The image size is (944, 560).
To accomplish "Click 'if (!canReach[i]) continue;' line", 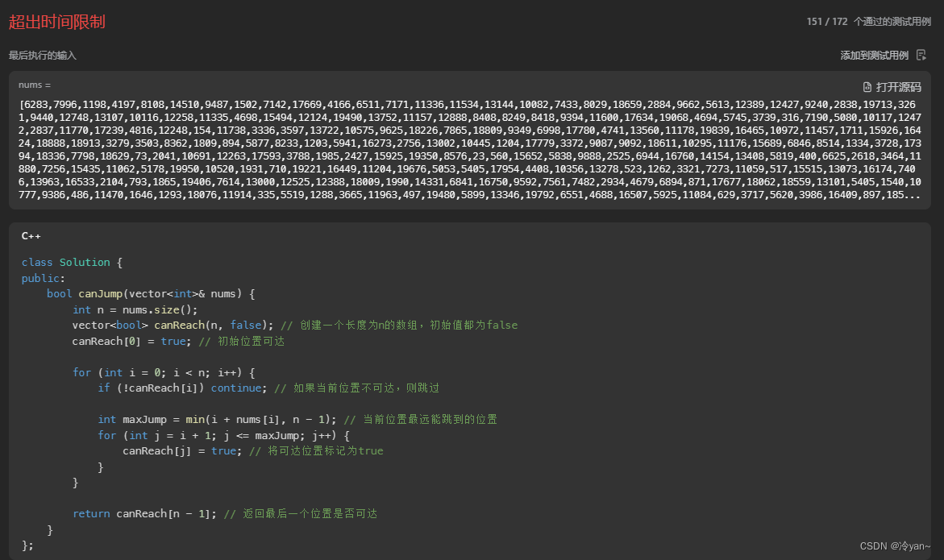I will click(x=268, y=388).
